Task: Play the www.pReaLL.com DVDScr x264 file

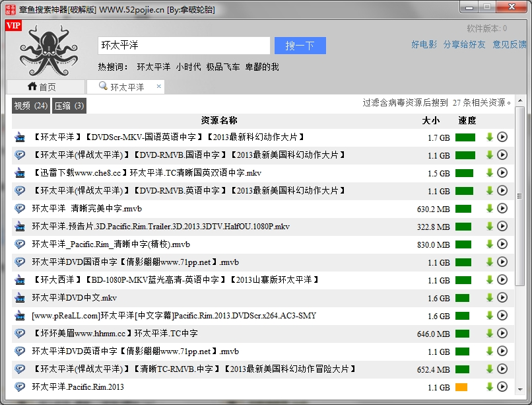Action: [502, 315]
